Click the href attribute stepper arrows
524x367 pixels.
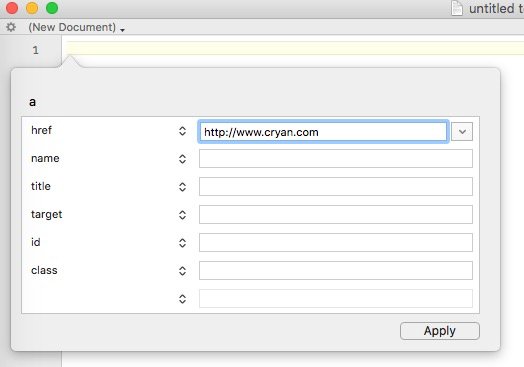point(182,131)
